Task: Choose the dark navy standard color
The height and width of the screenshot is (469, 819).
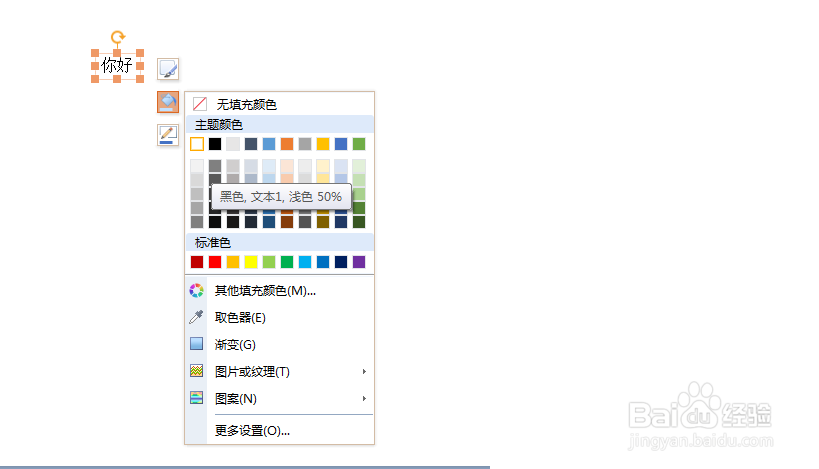Action: tap(341, 262)
